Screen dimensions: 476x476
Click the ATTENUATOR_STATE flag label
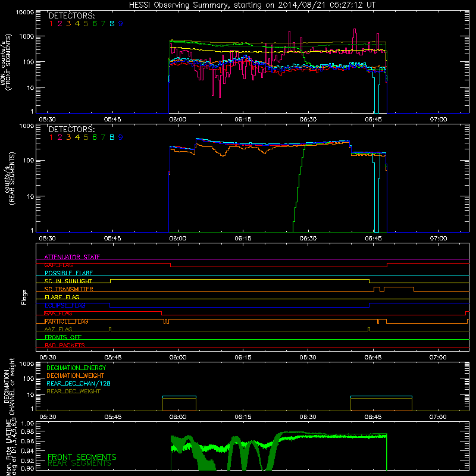(x=72, y=257)
